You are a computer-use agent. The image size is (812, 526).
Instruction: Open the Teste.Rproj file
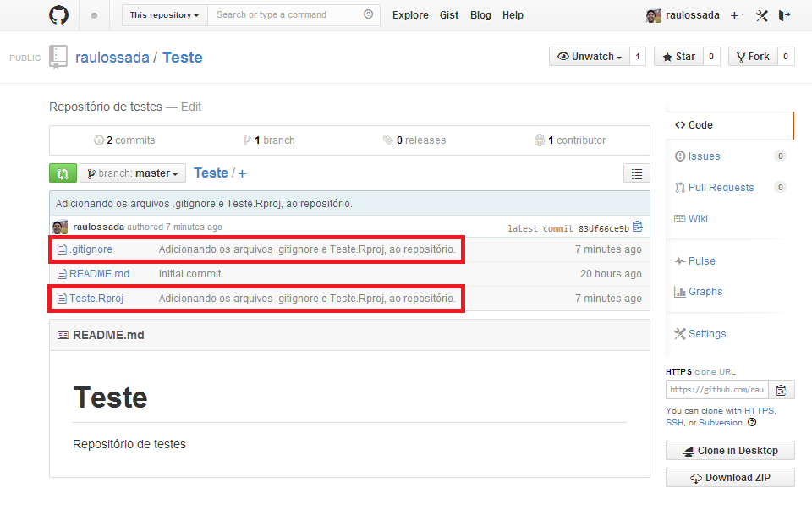pyautogui.click(x=96, y=299)
